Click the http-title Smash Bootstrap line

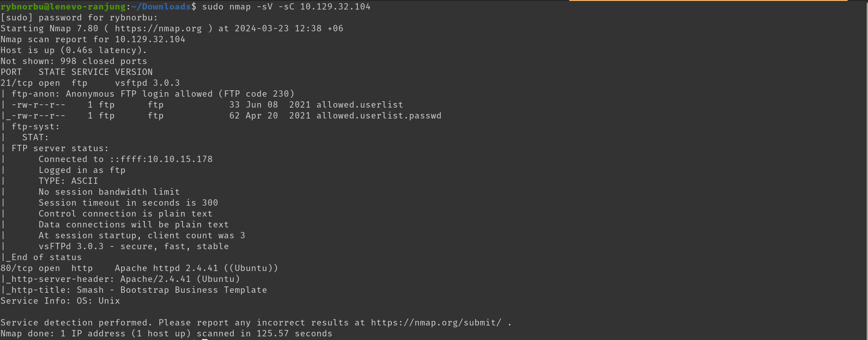click(133, 290)
